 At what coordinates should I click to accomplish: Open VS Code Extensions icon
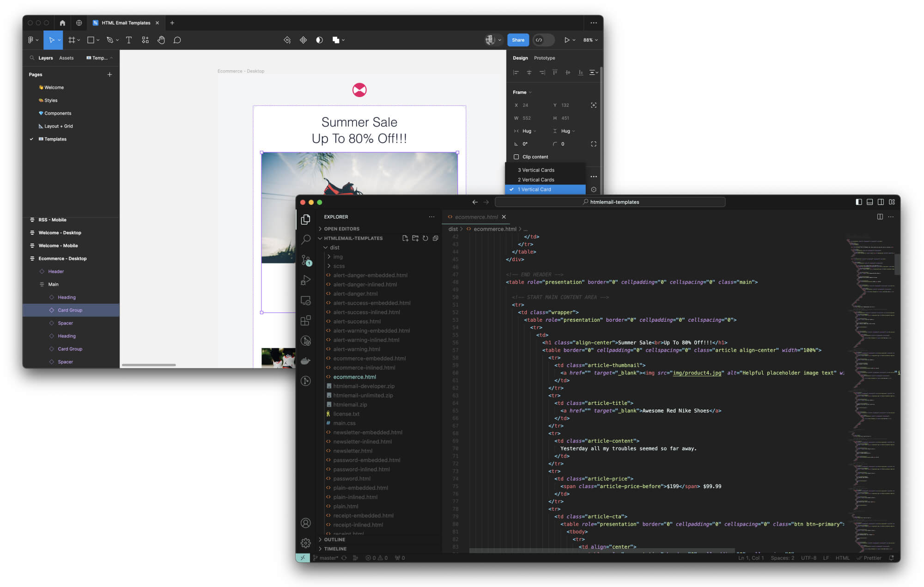pos(305,321)
